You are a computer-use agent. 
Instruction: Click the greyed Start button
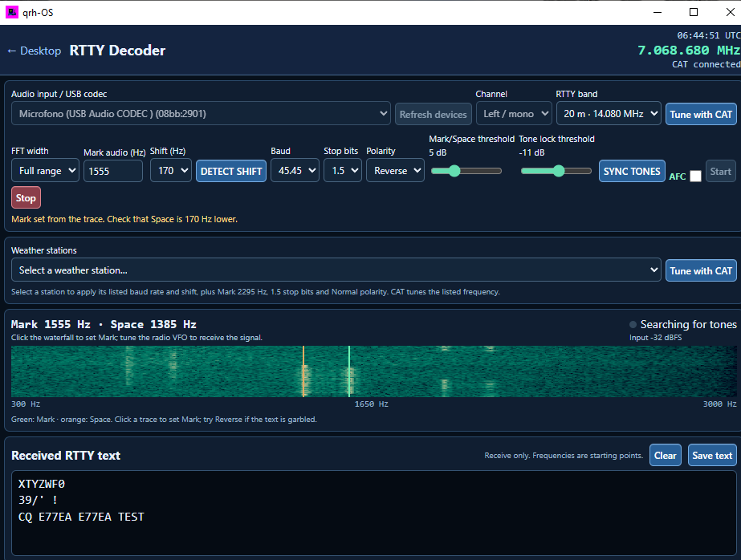coord(721,171)
